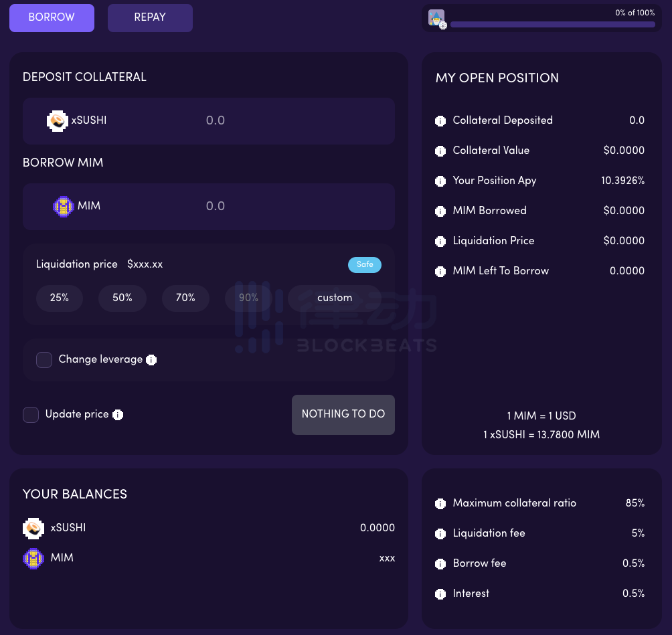
Task: Select the 90% borrow preset
Action: [248, 298]
